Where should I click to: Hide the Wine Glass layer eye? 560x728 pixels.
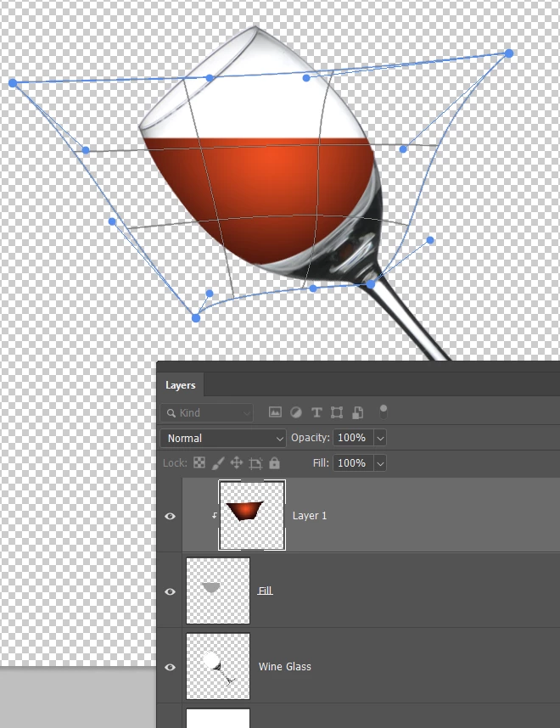point(170,667)
